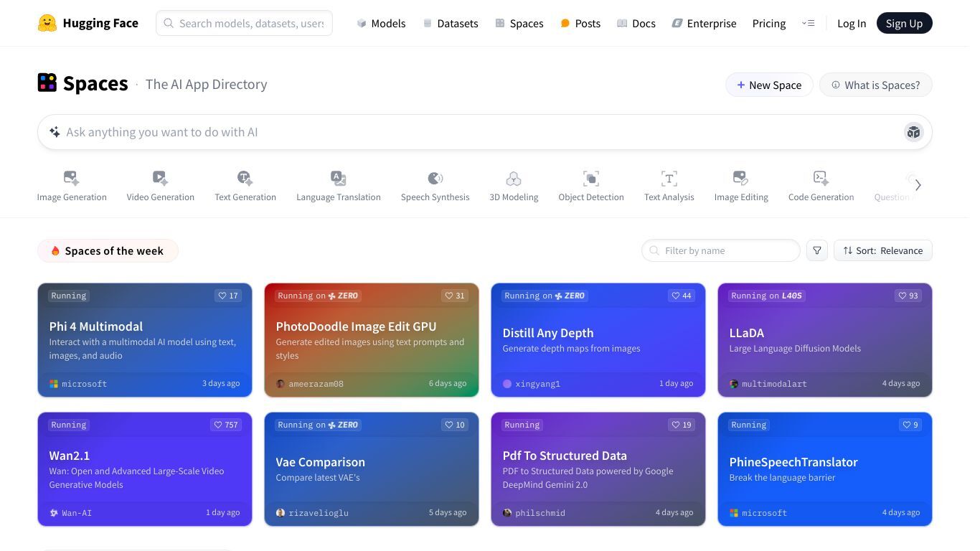Click author name multimodalart

click(774, 384)
